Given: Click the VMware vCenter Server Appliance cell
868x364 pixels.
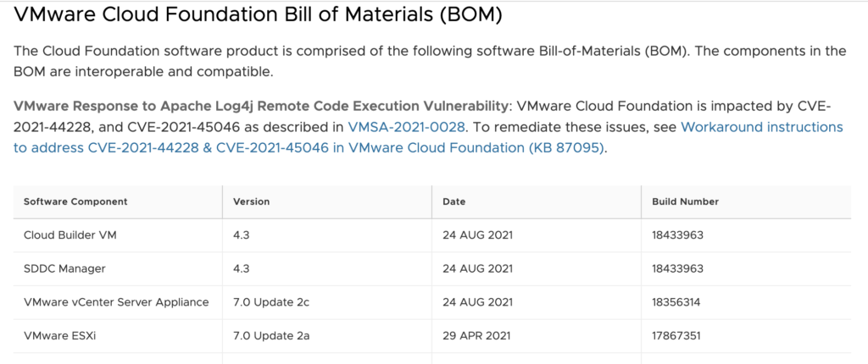Looking at the screenshot, I should click(116, 302).
